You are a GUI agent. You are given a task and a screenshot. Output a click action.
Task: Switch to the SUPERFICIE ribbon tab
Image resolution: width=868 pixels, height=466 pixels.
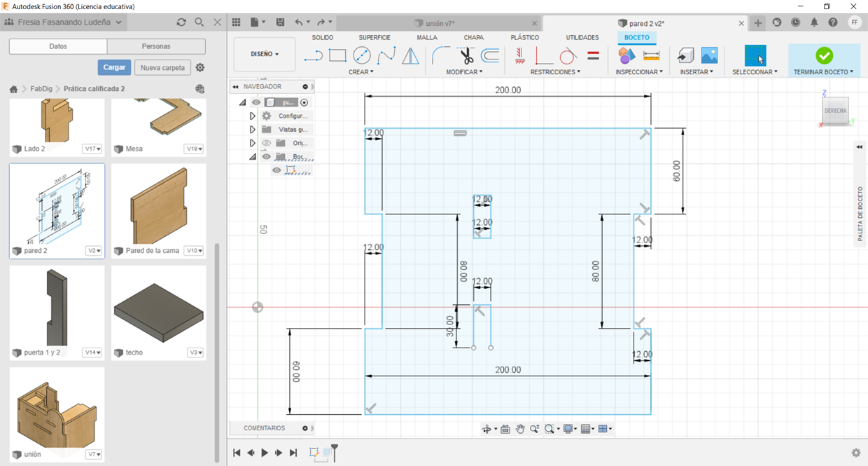point(374,37)
